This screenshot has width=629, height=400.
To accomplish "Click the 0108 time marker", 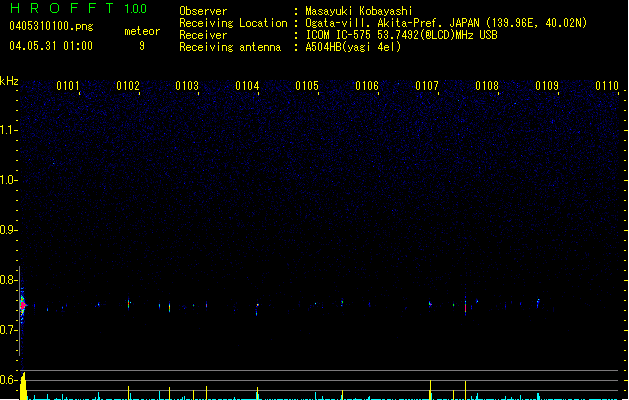I will 487,86.
